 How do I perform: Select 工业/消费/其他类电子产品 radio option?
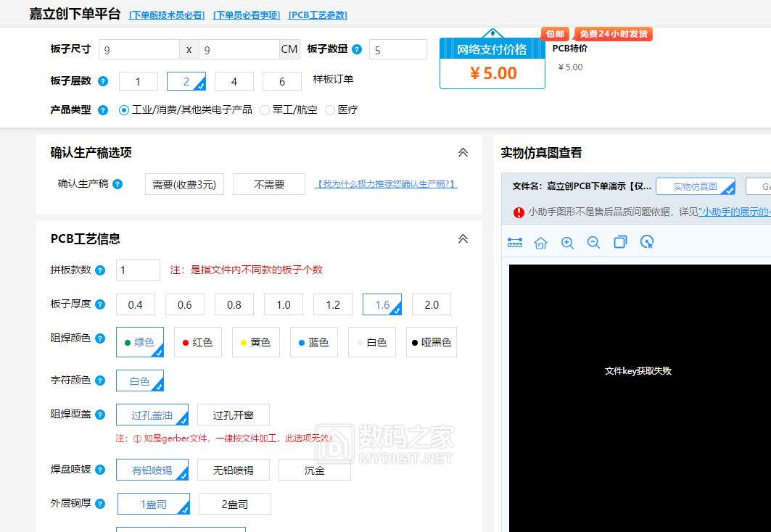tap(124, 110)
